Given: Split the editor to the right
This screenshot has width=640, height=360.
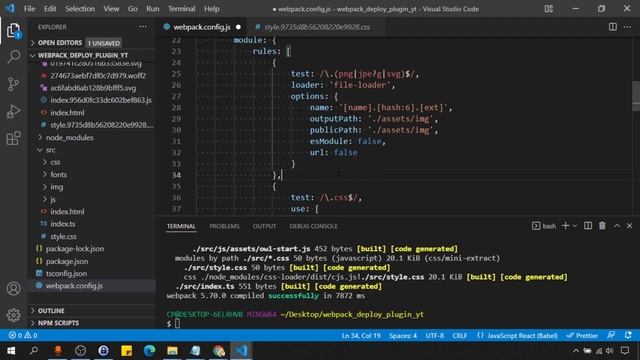Looking at the screenshot, I should point(613,27).
